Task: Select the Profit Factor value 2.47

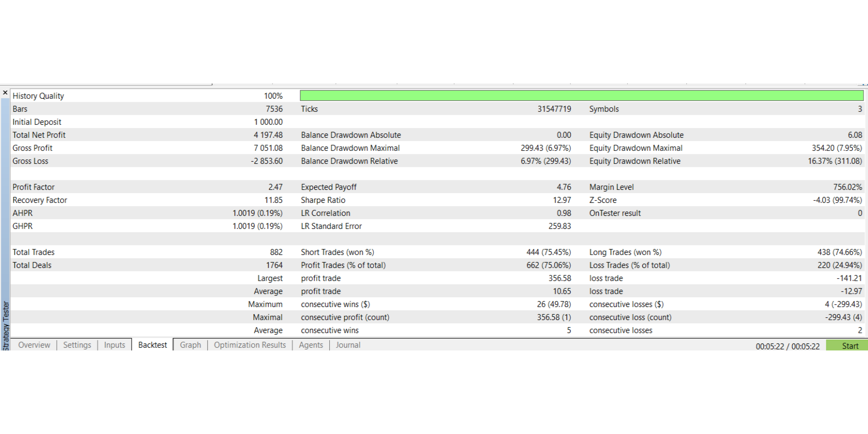Action: pos(276,187)
